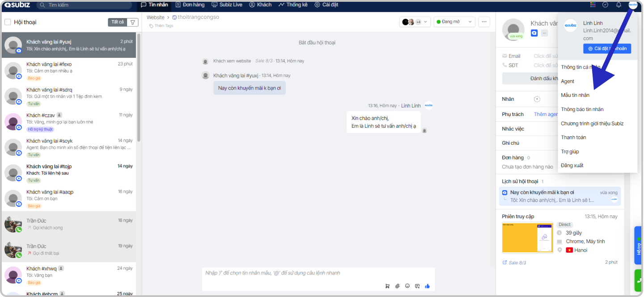This screenshot has height=297, width=644.
Task: Choose Mẫu tin nhắn from profile menu
Action: (575, 95)
